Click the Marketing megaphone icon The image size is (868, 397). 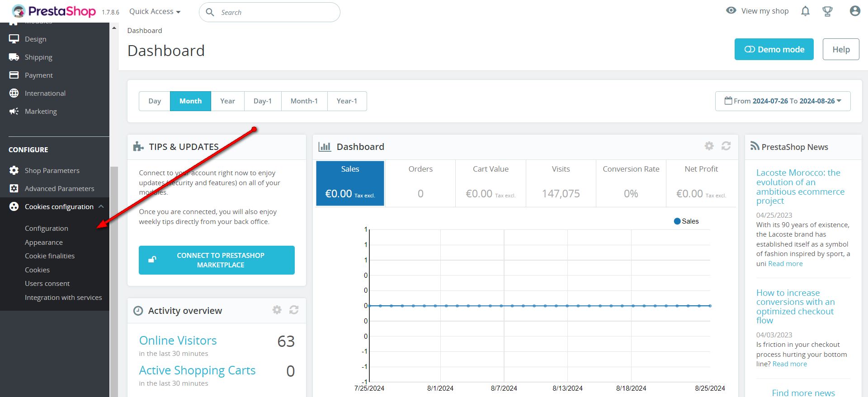pos(14,111)
